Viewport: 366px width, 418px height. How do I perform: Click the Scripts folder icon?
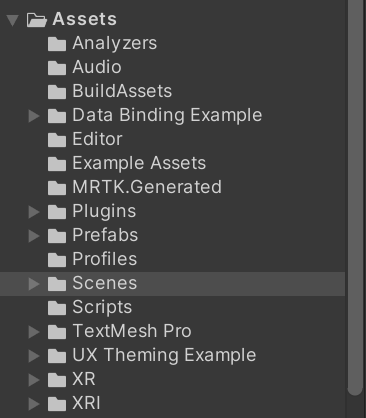tap(57, 308)
